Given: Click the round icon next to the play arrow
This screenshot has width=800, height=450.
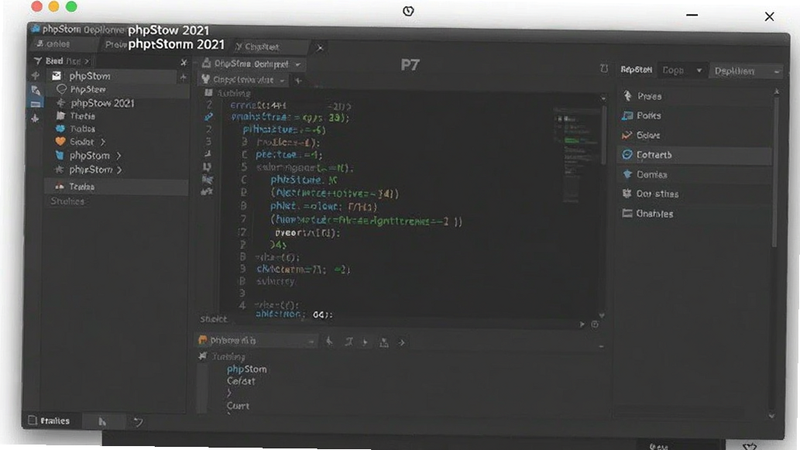Looking at the screenshot, I should [x=595, y=324].
